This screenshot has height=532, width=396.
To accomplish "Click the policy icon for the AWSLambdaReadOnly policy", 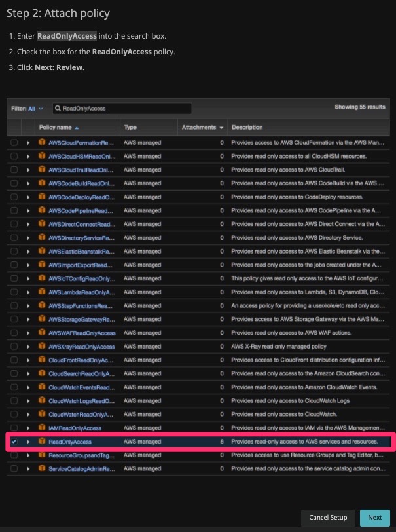I will pyautogui.click(x=42, y=292).
